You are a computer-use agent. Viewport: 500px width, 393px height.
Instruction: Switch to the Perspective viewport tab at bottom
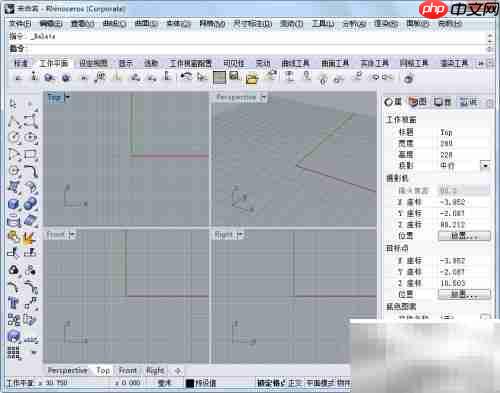[x=68, y=370]
